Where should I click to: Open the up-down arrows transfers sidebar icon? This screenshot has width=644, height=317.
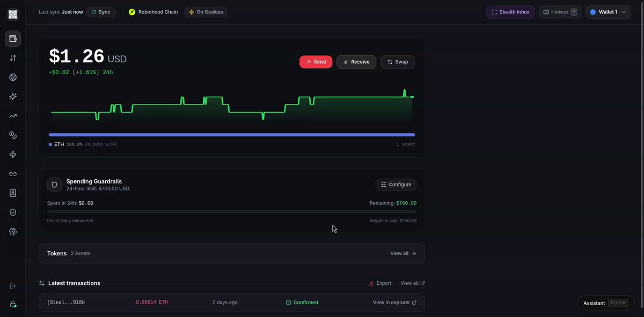(x=13, y=58)
